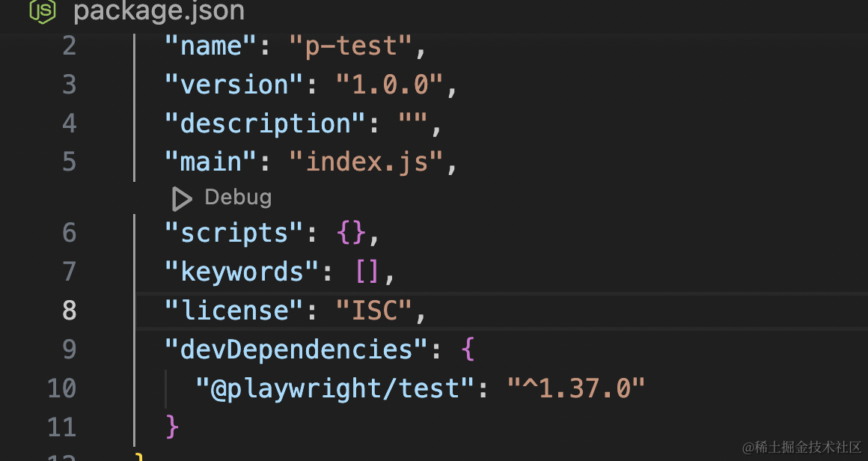This screenshot has height=461, width=868.
Task: Click the empty description string value
Action: (x=413, y=119)
